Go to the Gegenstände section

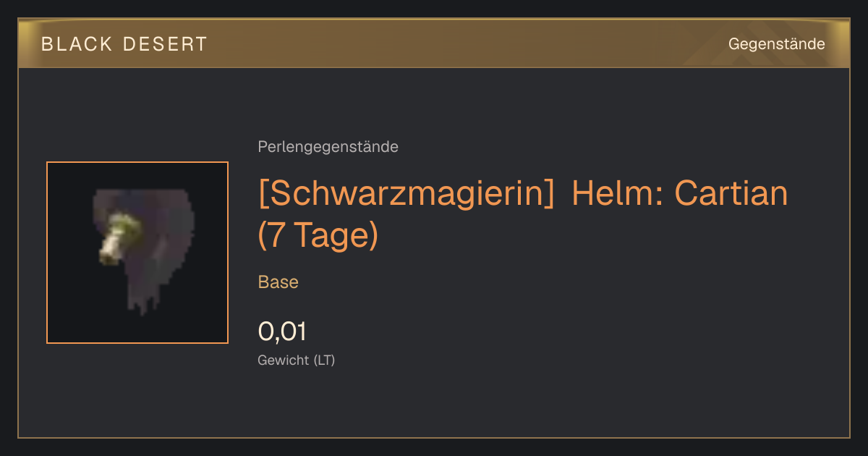pyautogui.click(x=776, y=44)
